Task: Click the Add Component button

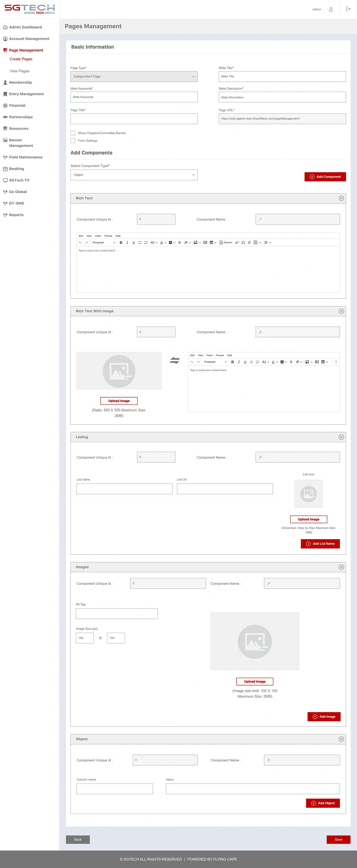Action: (x=325, y=176)
